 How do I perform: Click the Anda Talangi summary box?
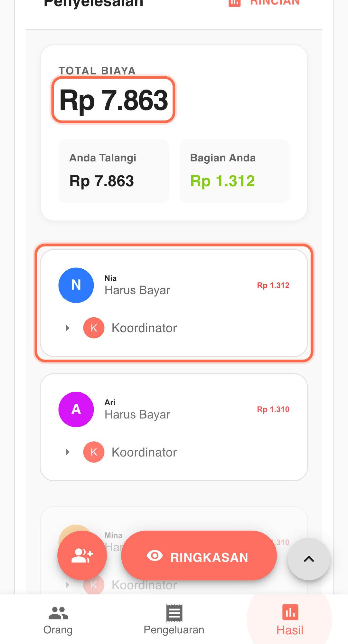(114, 171)
